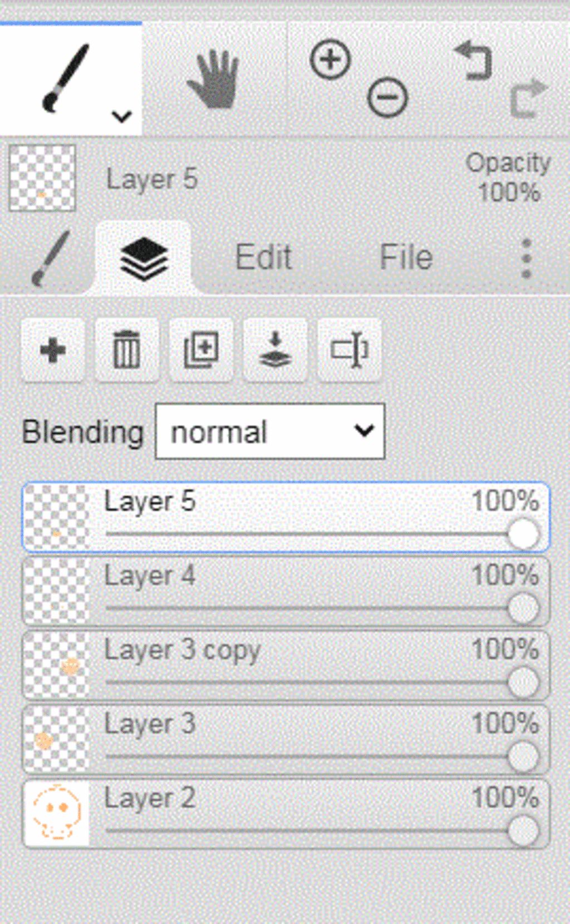Image resolution: width=570 pixels, height=924 pixels.
Task: Open the Blending mode dropdown
Action: 270,431
